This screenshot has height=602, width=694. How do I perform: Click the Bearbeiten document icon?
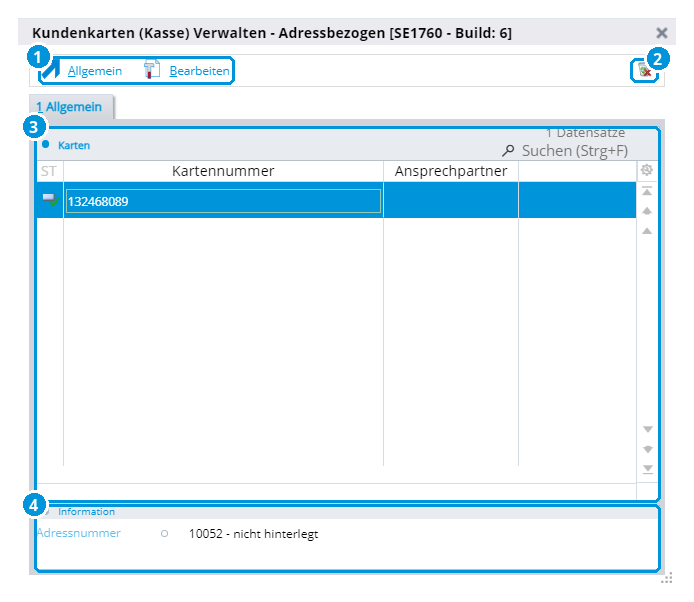pyautogui.click(x=151, y=70)
